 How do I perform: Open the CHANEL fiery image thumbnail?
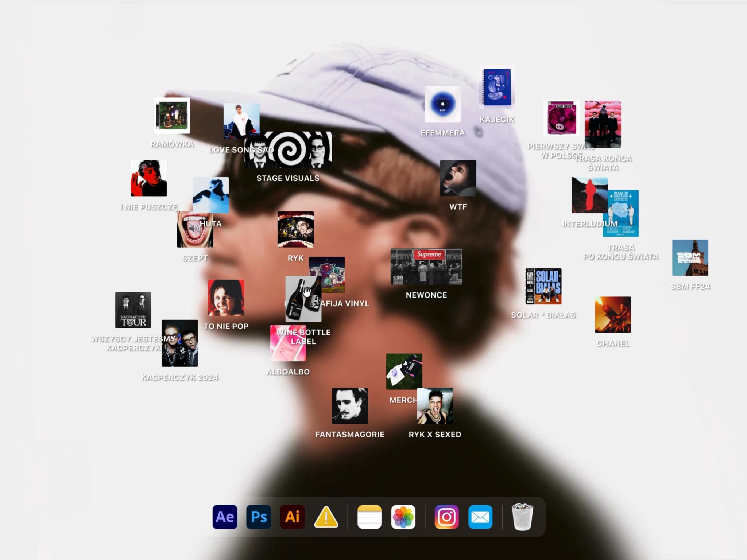coord(613,314)
